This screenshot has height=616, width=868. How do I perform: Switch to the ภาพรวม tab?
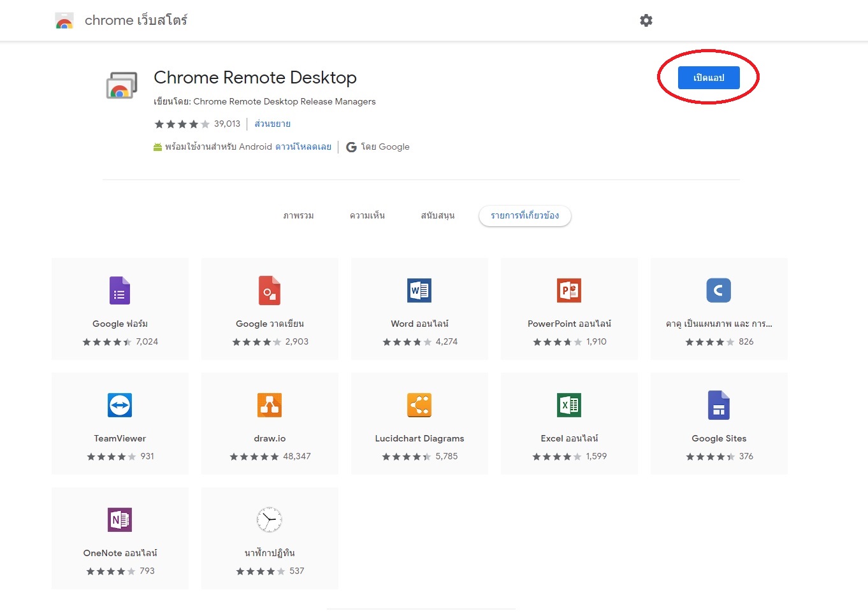click(x=299, y=216)
